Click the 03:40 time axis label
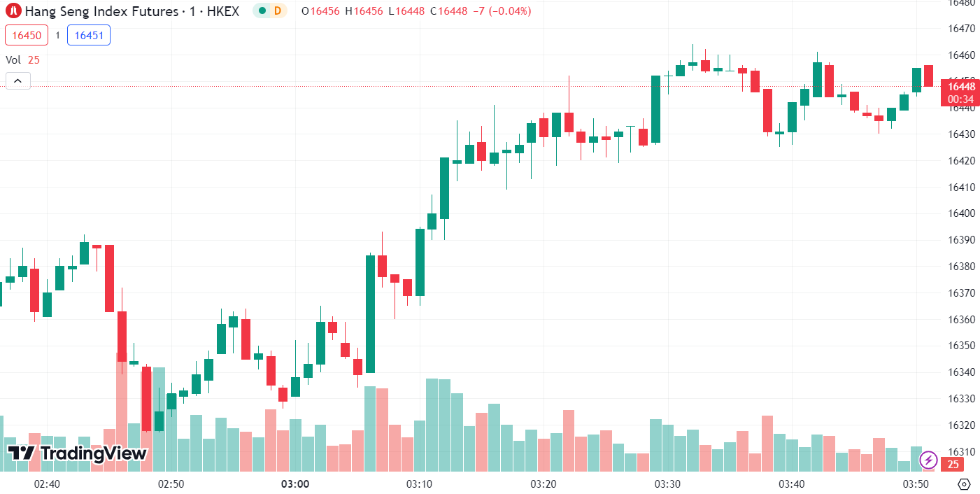980x494 pixels. click(792, 484)
